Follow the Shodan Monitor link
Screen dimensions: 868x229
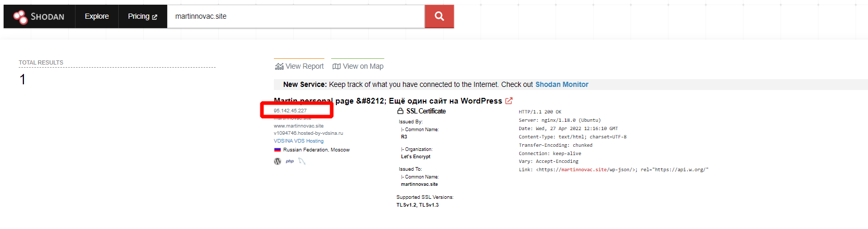(562, 84)
